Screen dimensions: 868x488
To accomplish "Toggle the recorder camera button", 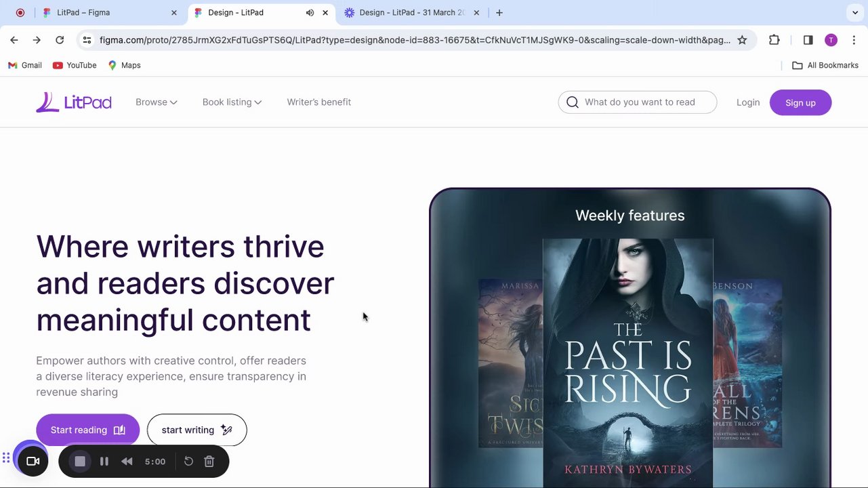I will tap(33, 462).
